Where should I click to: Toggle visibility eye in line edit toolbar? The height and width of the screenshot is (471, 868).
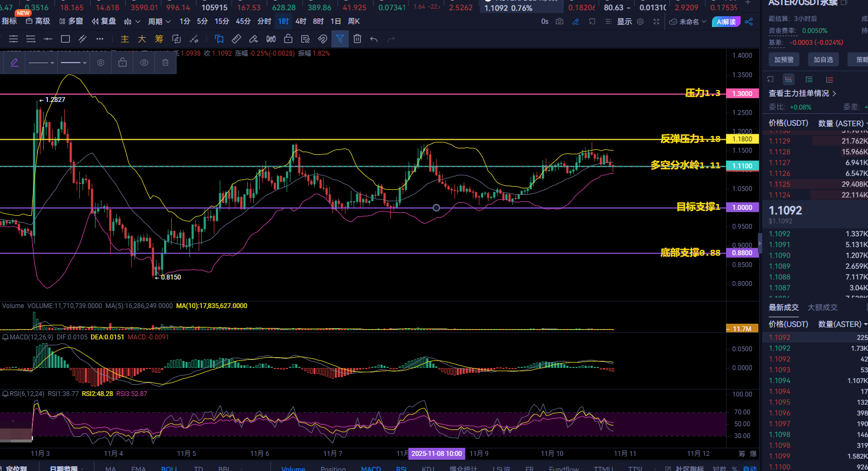click(144, 63)
